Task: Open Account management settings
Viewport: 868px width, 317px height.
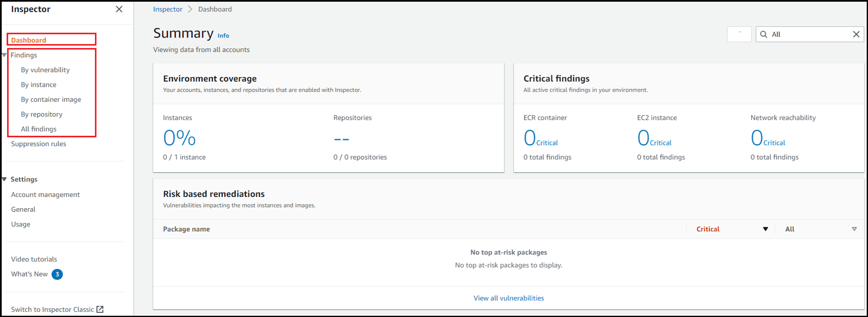Action: tap(46, 194)
